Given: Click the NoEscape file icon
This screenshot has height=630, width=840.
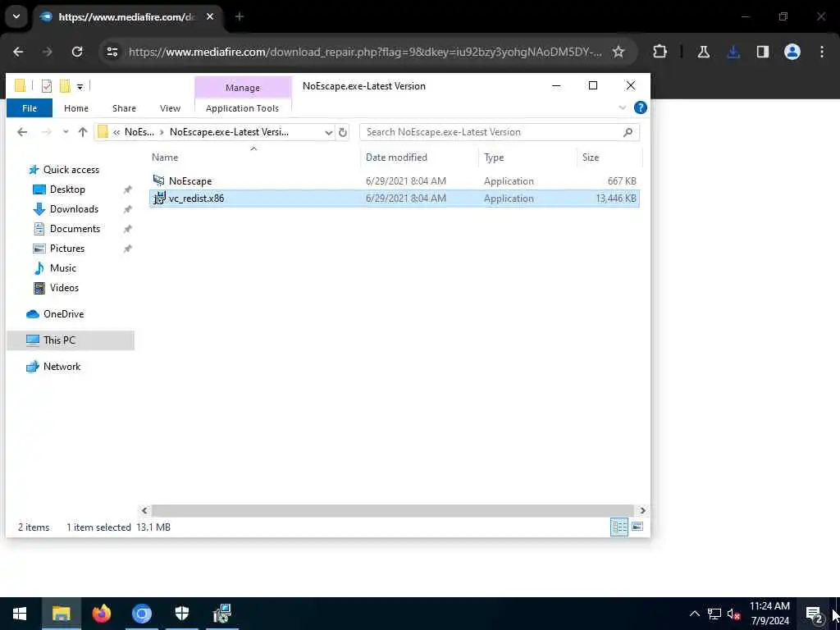Looking at the screenshot, I should click(158, 180).
